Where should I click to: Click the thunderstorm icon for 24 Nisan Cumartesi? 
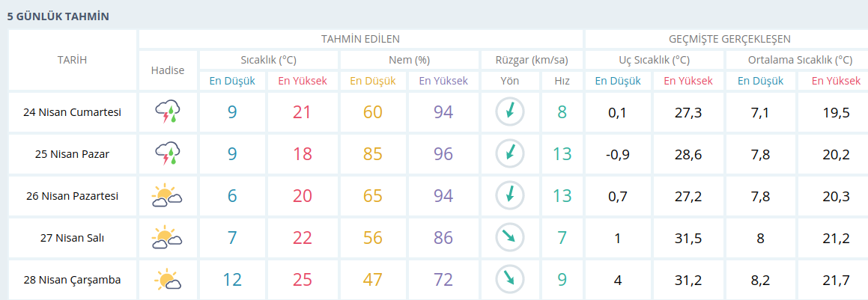click(168, 113)
